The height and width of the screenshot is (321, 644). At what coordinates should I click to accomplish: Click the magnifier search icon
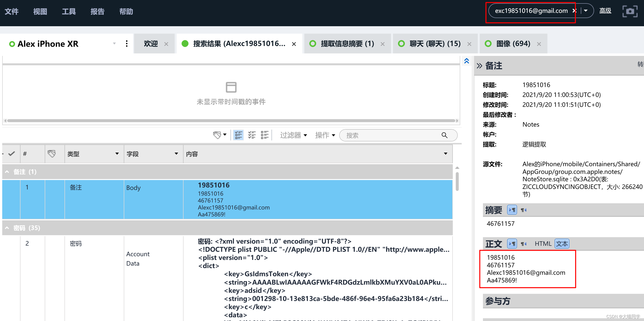point(444,135)
